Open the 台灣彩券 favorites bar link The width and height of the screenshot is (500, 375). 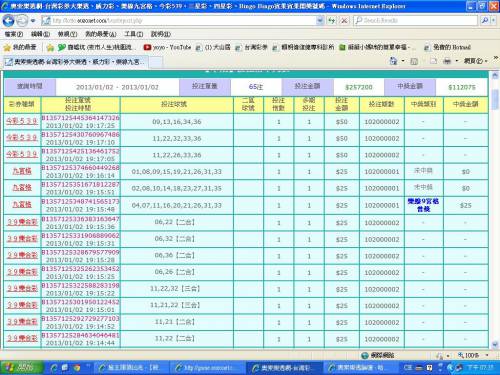252,47
